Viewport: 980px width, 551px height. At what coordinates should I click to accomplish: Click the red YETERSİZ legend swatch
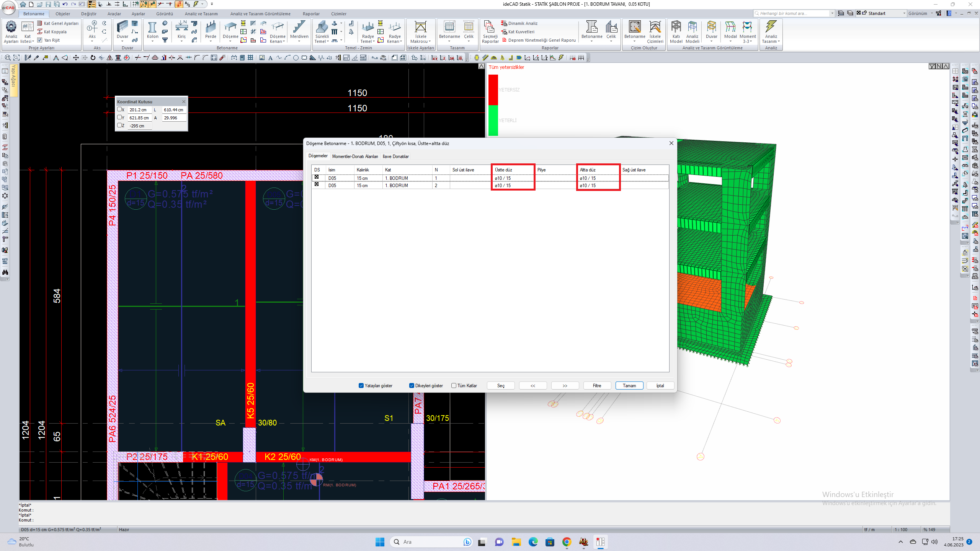tap(493, 90)
